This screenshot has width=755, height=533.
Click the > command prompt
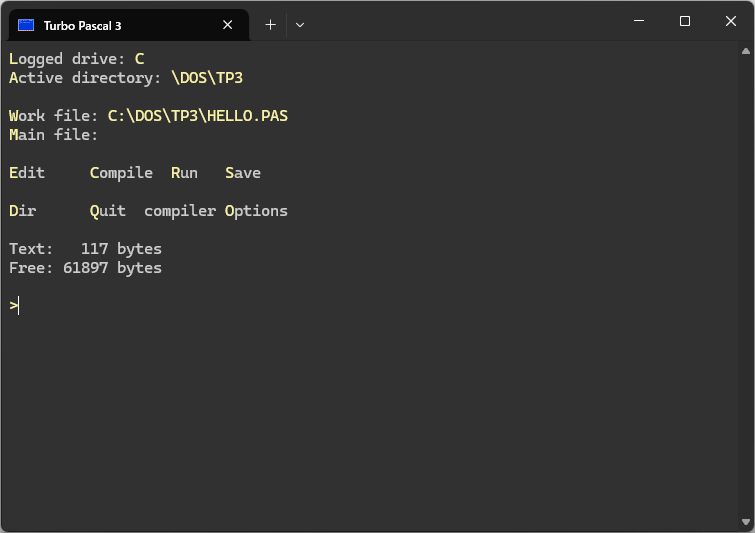pyautogui.click(x=13, y=306)
